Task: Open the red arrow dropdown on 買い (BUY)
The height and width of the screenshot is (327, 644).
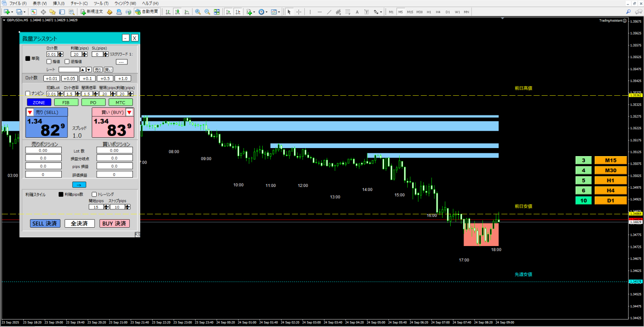Action: [129, 112]
